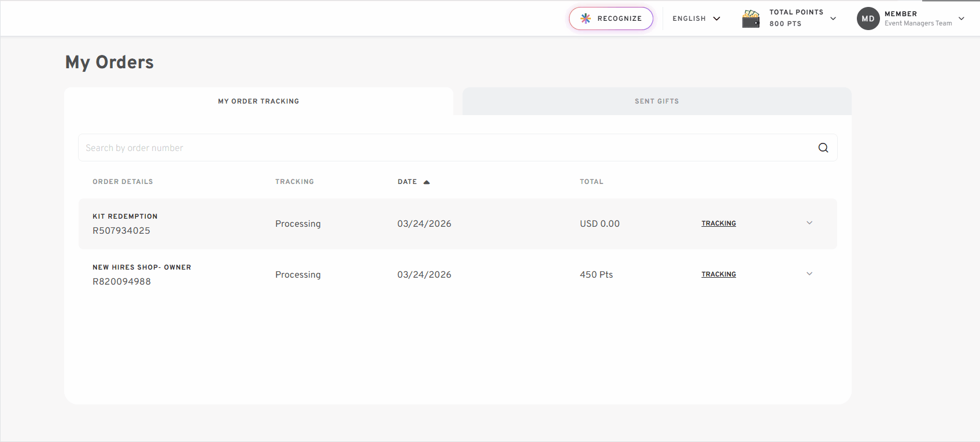Open the Member account chevron menu
Screen dimensions: 980x442
[x=961, y=19]
